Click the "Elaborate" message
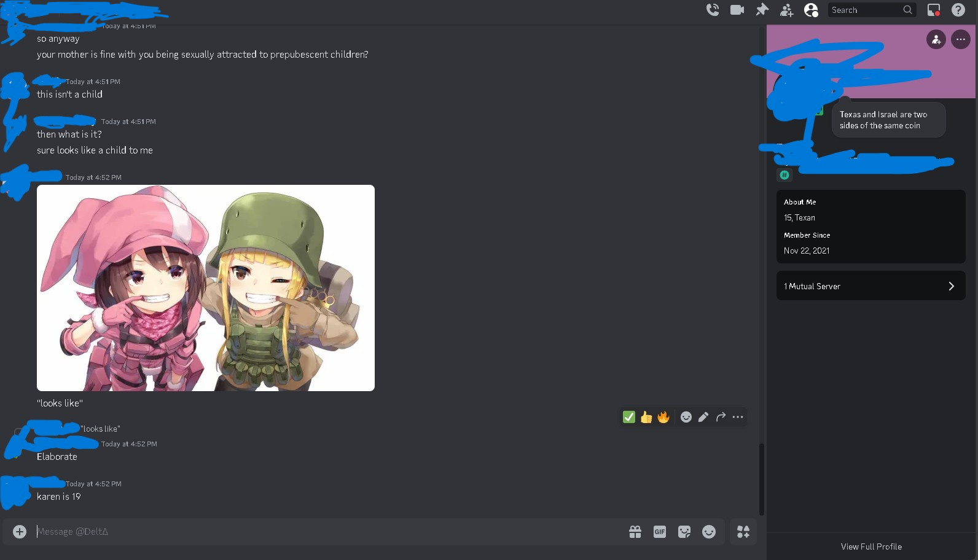 click(57, 456)
